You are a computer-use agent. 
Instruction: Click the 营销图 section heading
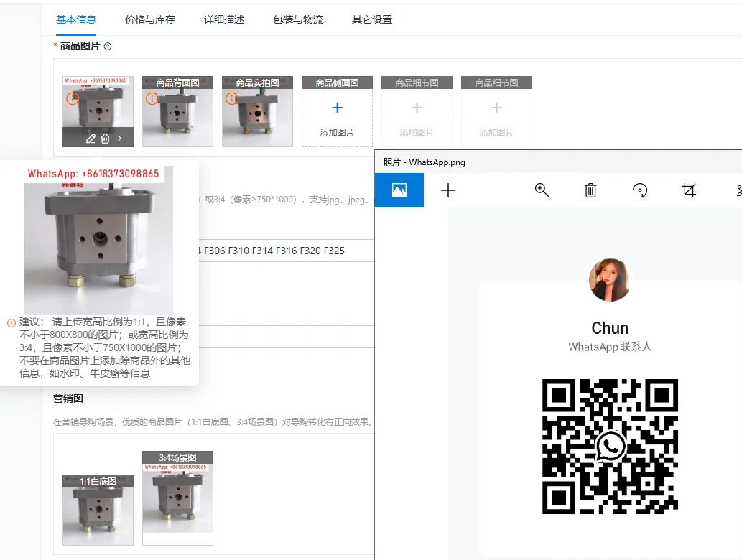coord(68,398)
